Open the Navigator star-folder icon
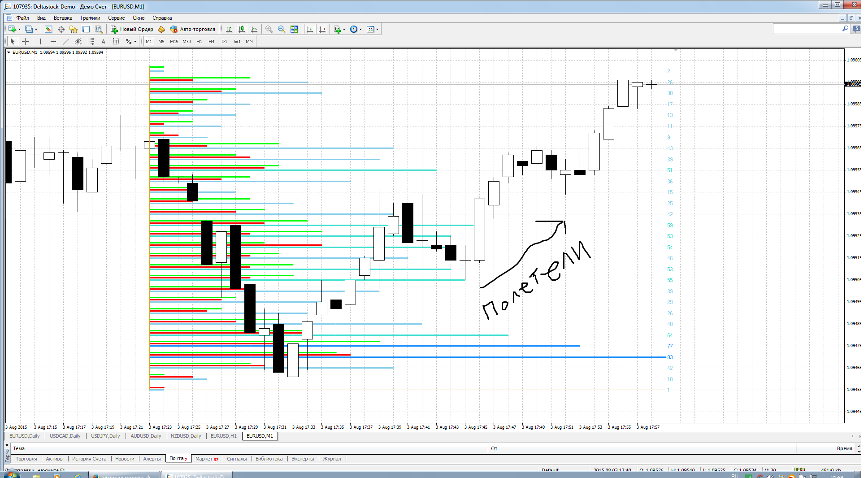 coord(74,29)
